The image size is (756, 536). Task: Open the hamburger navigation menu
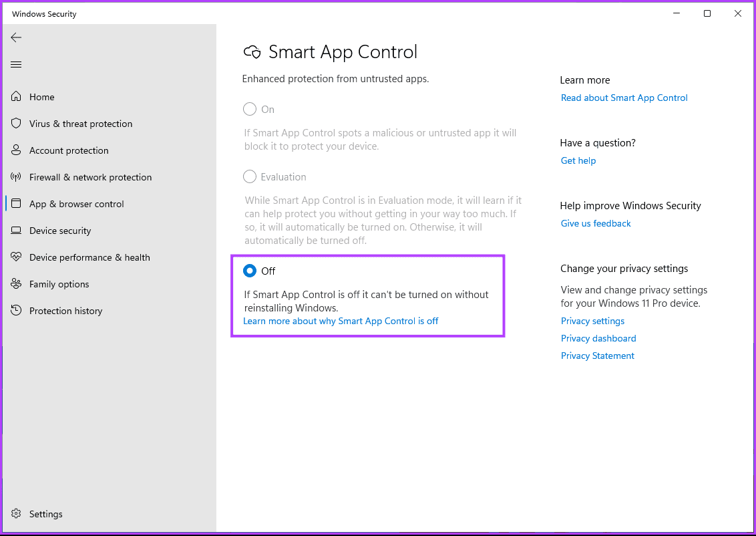tap(17, 64)
